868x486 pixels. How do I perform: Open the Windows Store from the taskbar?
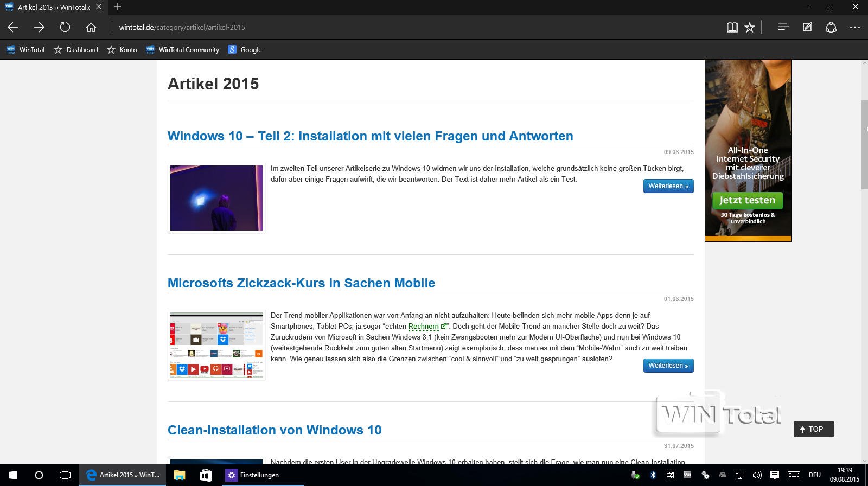(x=206, y=475)
